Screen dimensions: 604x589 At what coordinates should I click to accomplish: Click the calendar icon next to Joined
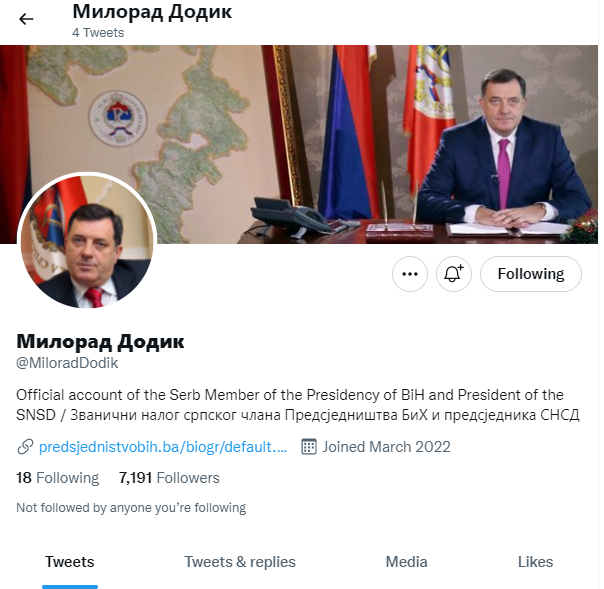309,447
